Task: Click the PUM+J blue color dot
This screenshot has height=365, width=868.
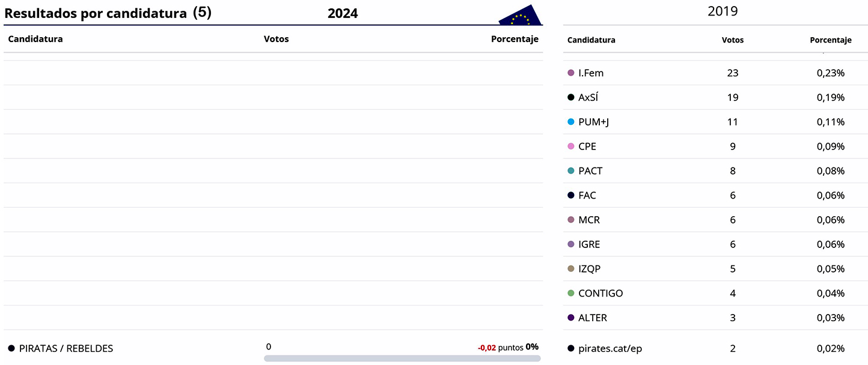Action: (x=571, y=122)
